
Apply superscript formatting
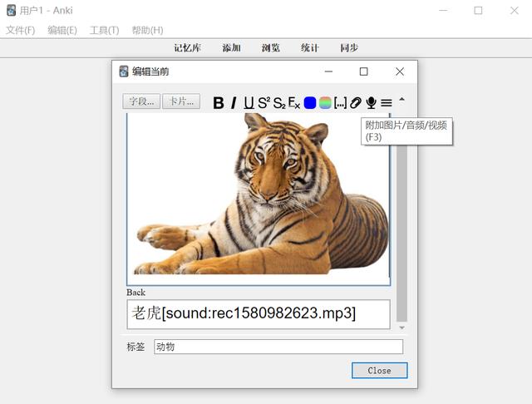tap(264, 103)
